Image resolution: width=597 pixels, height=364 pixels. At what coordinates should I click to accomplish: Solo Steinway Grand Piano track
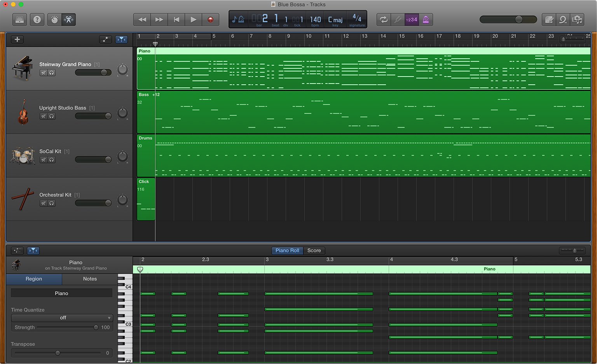[x=51, y=73]
